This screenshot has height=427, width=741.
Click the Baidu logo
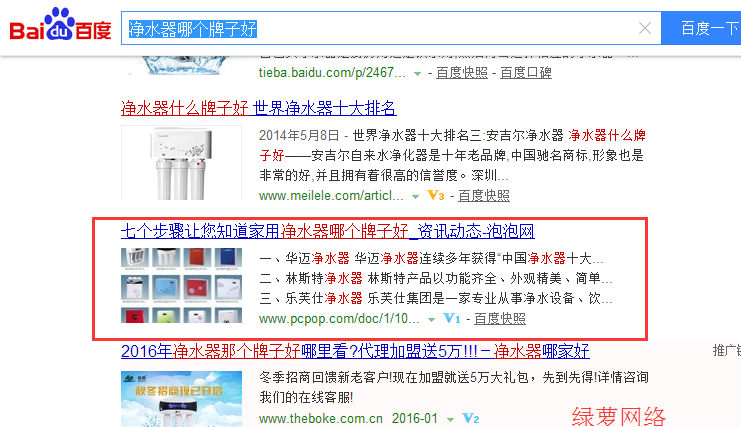point(60,25)
